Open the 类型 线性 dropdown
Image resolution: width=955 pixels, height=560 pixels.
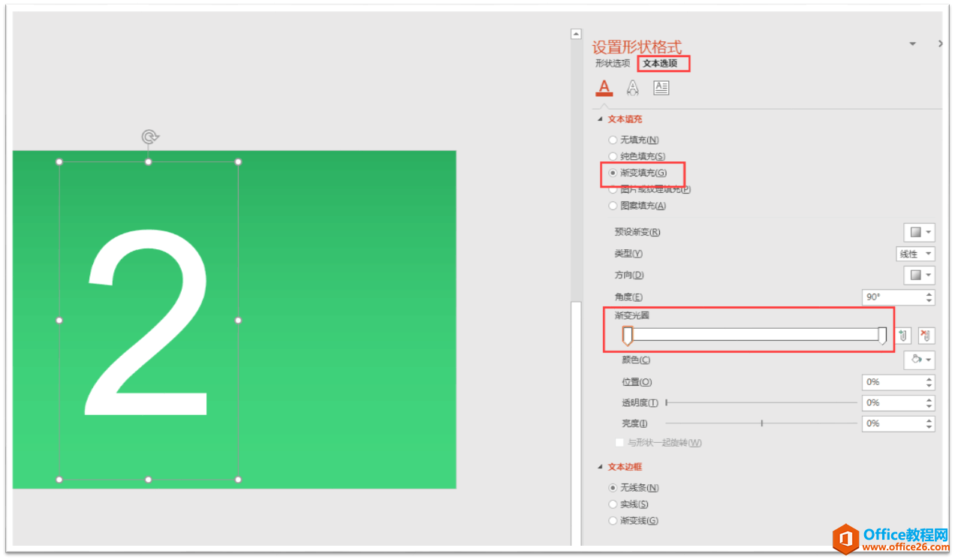pos(915,253)
